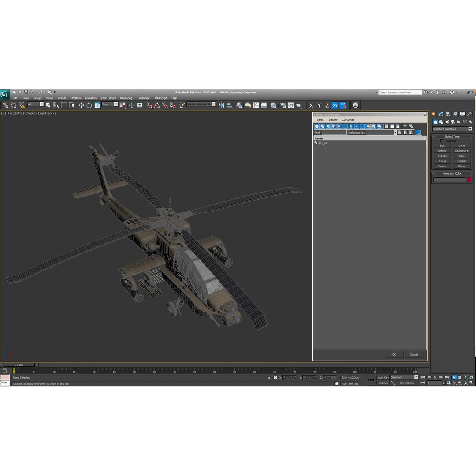Click the Cancel button in Select From Scene
Viewport: 476px width, 476px height.
pos(414,354)
